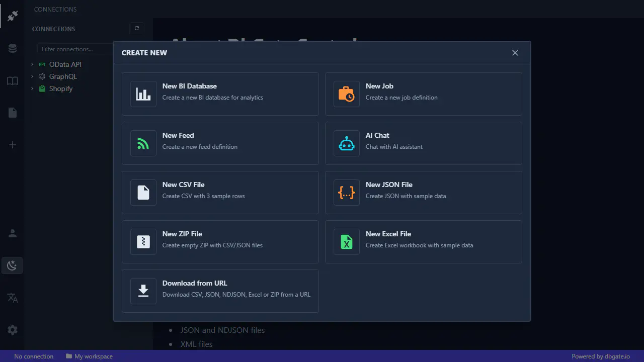Choose New Excel File title

388,234
